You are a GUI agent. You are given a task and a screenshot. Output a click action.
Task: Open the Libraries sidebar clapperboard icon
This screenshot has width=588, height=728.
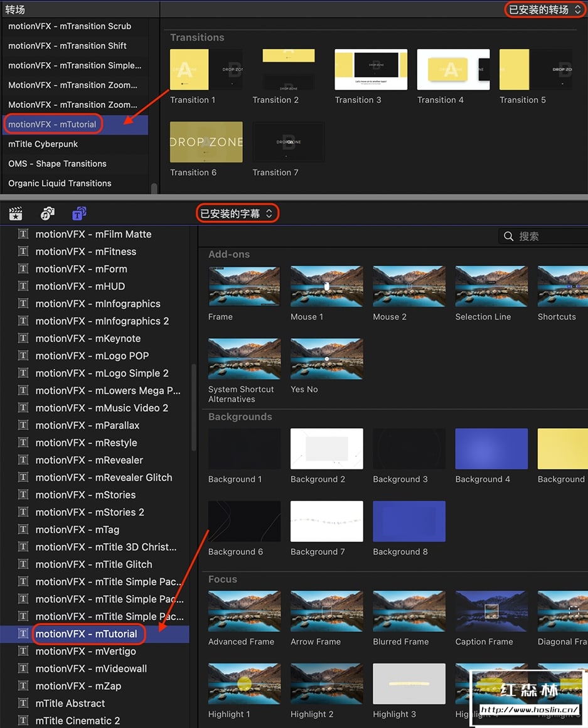(16, 213)
